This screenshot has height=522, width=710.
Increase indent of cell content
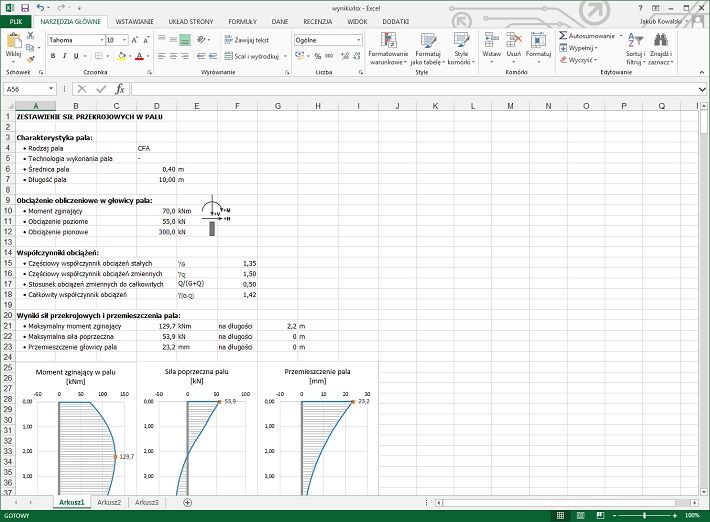tap(213, 56)
